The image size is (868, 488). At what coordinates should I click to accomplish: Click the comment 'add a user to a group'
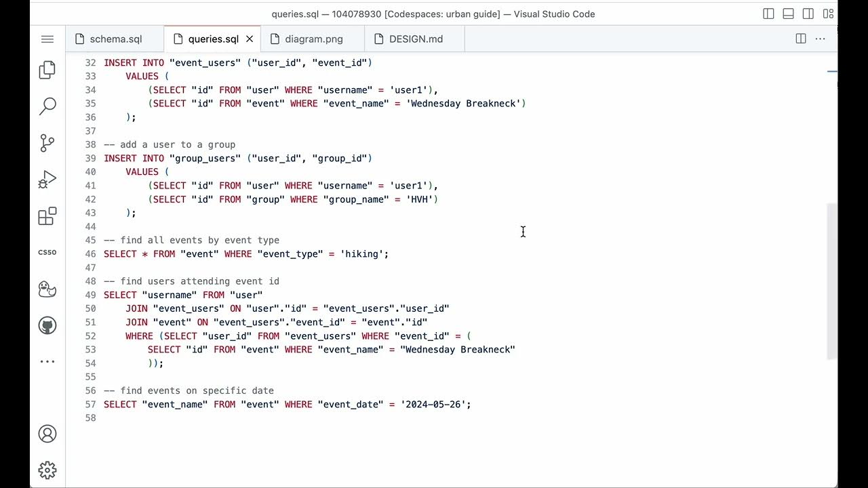pos(170,145)
